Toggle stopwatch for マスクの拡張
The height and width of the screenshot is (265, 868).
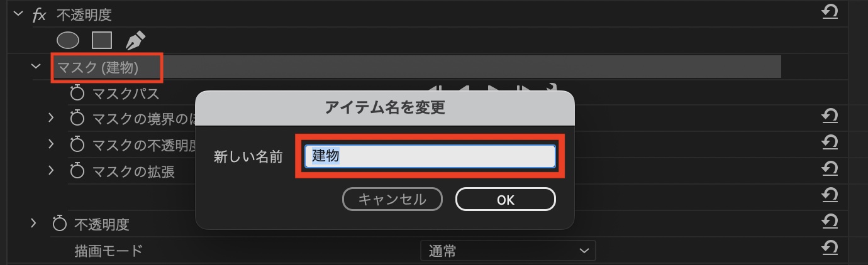click(77, 171)
